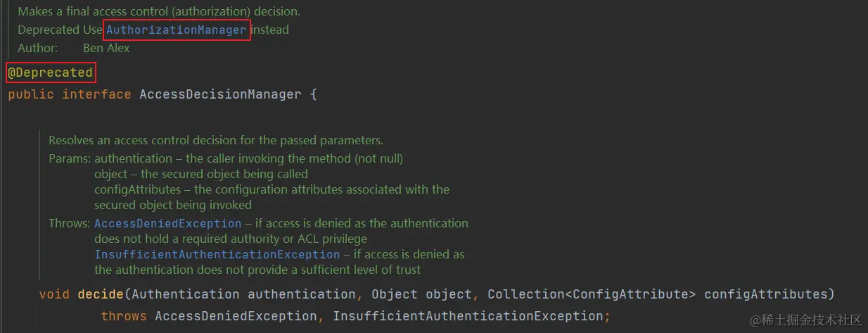
Task: Click the AccessDeniedException link in Throws
Action: pyautogui.click(x=168, y=223)
